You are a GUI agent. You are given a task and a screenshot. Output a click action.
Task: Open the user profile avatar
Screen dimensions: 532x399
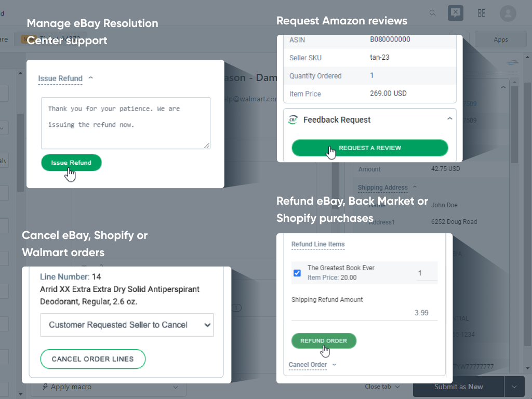[x=508, y=13]
